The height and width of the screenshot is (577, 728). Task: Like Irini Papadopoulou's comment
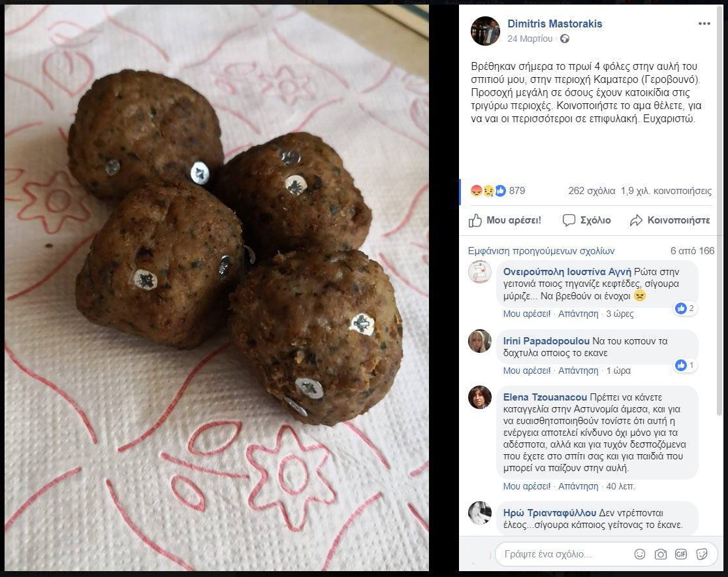526,371
